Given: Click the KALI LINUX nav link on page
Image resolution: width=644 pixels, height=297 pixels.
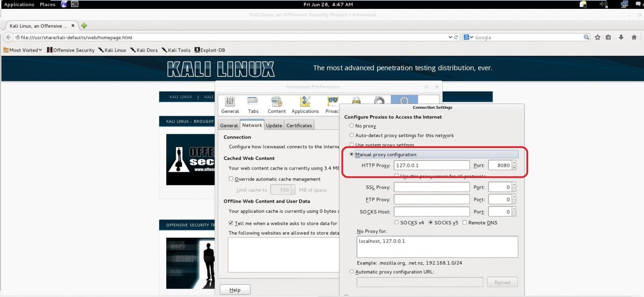Looking at the screenshot, I should coord(181,97).
